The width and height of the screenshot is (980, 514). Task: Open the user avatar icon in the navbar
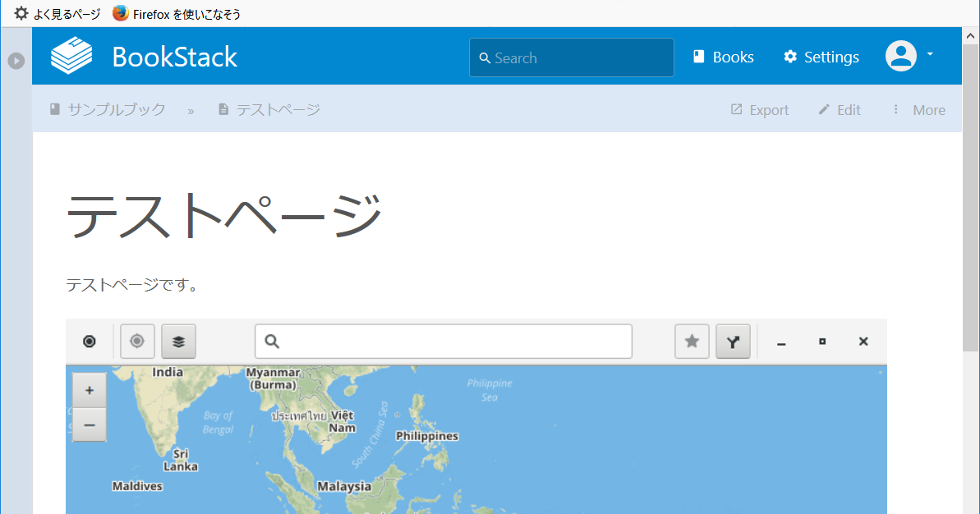pos(901,55)
